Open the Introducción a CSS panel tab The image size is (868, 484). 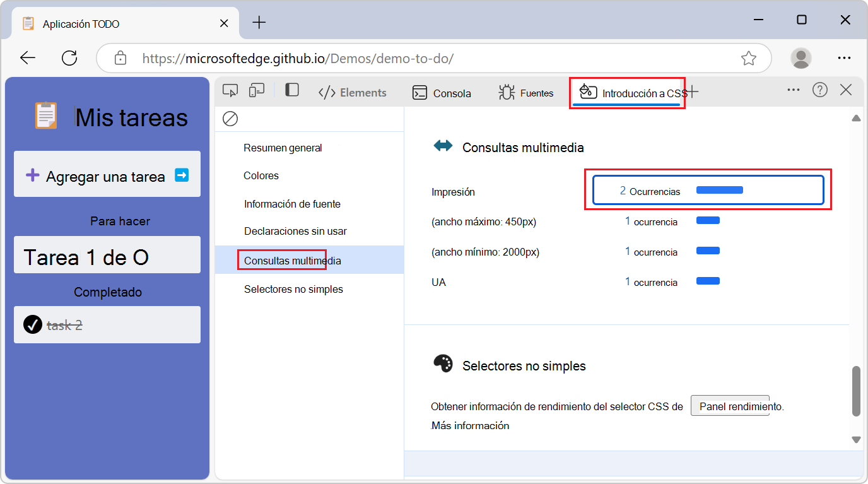627,93
